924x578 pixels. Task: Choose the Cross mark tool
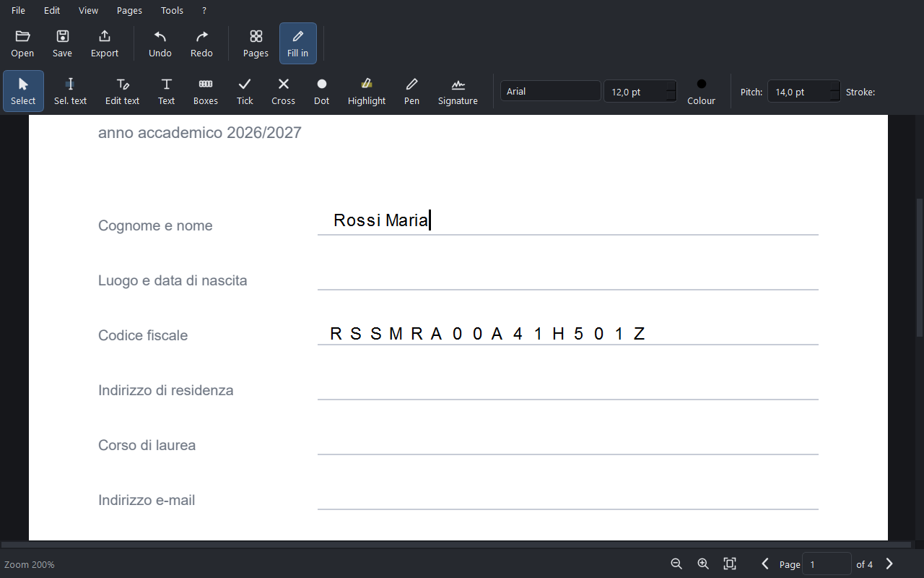pos(283,91)
